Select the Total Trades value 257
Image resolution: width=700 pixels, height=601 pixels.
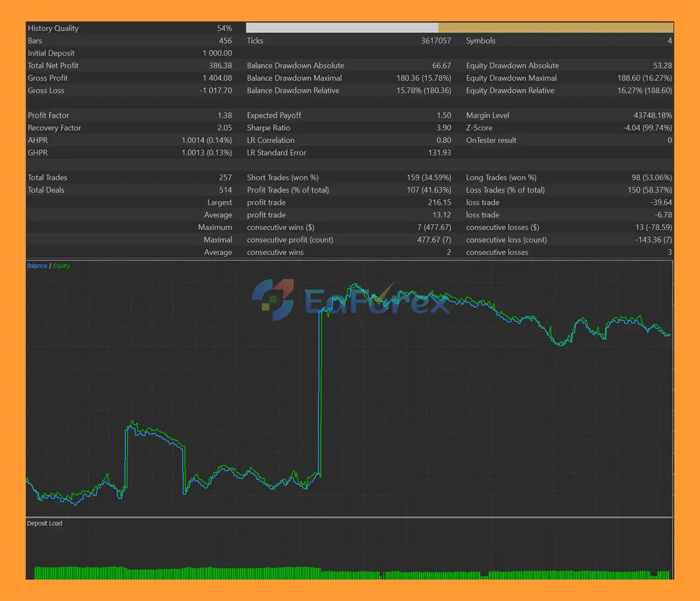point(225,178)
